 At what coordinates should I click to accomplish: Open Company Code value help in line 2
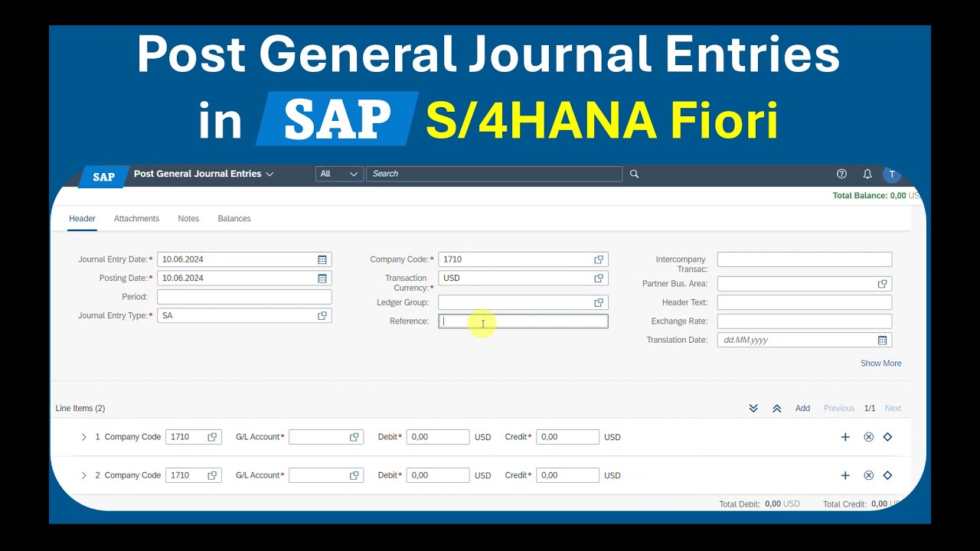coord(212,475)
